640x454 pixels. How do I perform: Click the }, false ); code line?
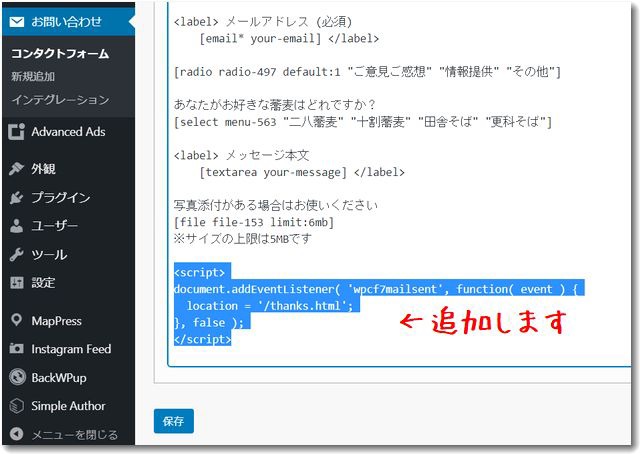point(212,322)
